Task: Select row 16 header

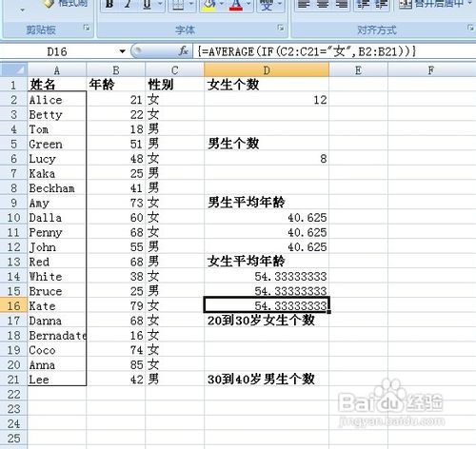Action: click(13, 305)
